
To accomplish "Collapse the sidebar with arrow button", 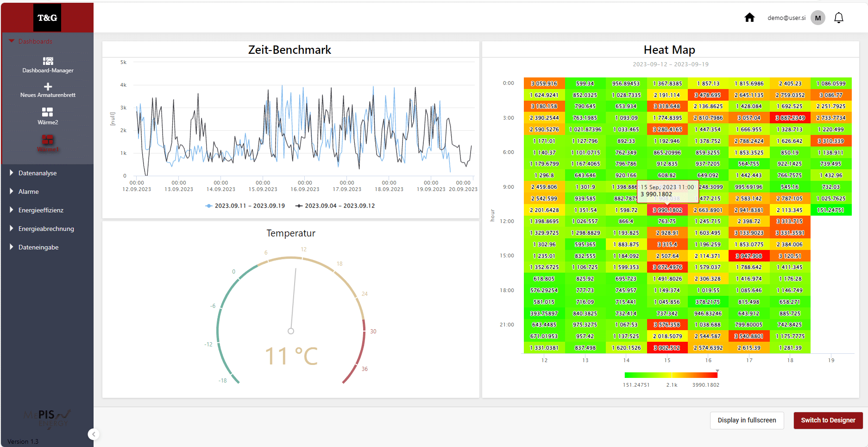I will (x=94, y=434).
